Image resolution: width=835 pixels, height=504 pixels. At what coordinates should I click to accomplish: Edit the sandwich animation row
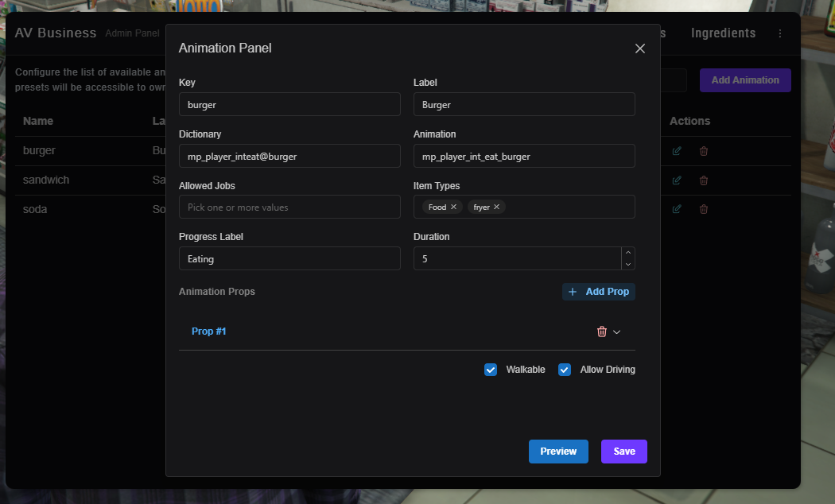point(677,180)
